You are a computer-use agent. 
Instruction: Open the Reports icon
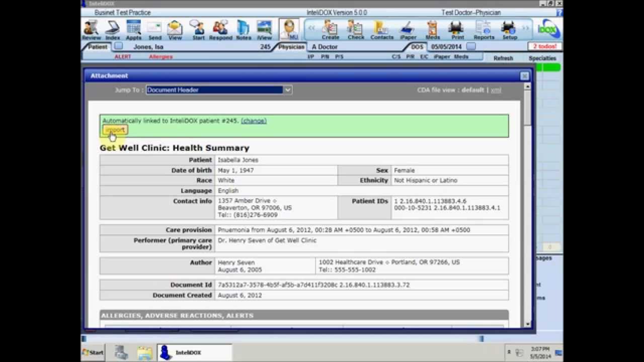(484, 30)
